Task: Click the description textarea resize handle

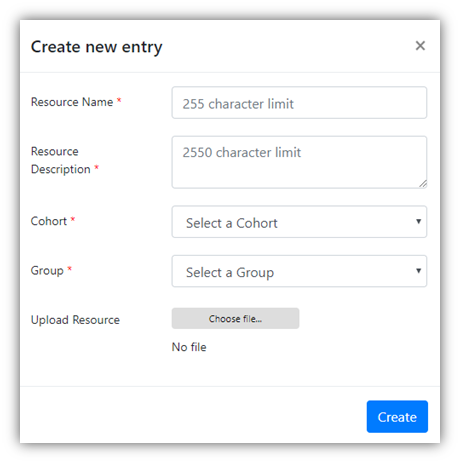Action: pyautogui.click(x=423, y=184)
